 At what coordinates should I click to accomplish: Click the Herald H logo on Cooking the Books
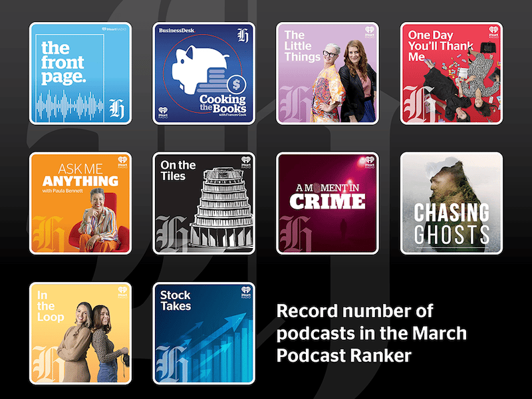[x=243, y=35]
